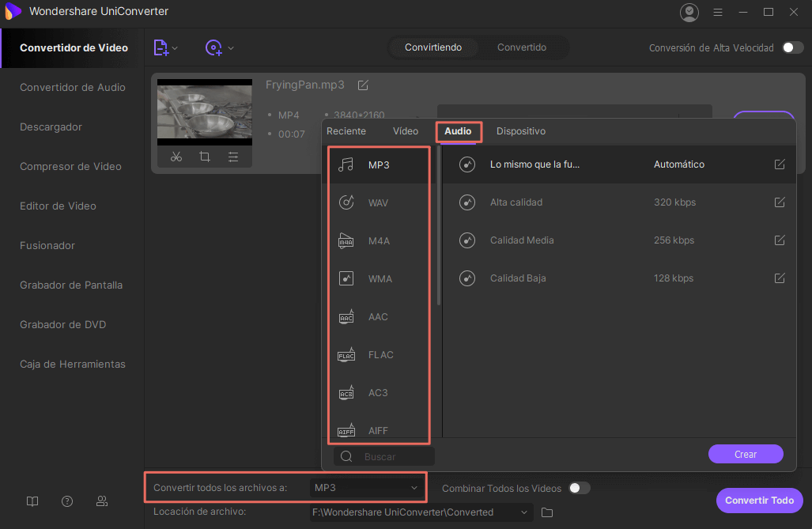Open the 'Convertir todos los archivos a' MP3 dropdown
812x529 pixels.
[365, 488]
